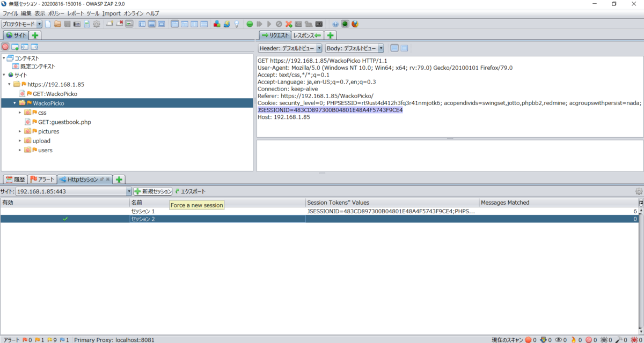
Task: Click the settings gear in the sessions panel
Action: click(x=639, y=191)
